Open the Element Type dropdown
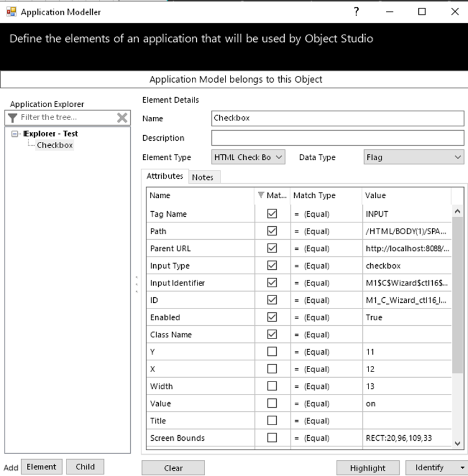Viewport: 468px width, 476px height. click(248, 157)
